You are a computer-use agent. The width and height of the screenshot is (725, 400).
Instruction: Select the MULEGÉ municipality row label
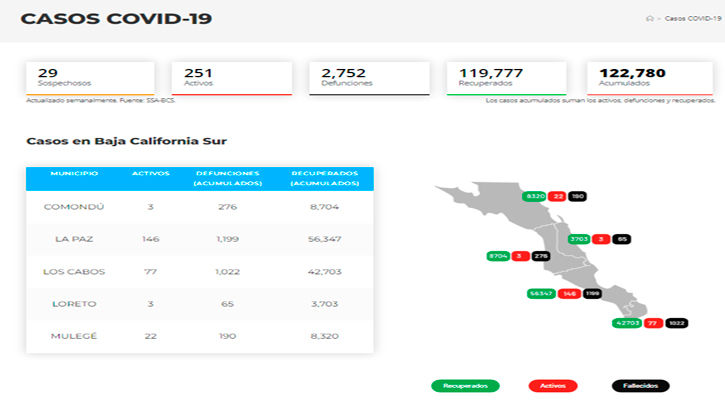74,336
